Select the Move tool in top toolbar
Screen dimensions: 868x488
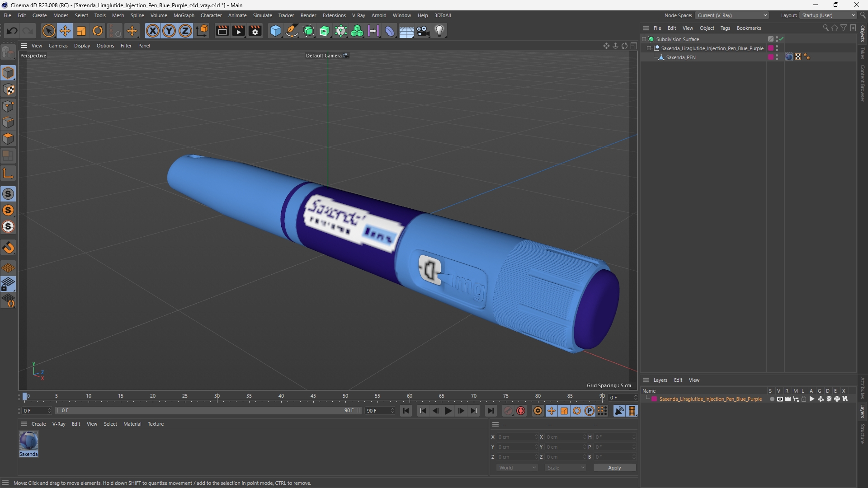(65, 31)
